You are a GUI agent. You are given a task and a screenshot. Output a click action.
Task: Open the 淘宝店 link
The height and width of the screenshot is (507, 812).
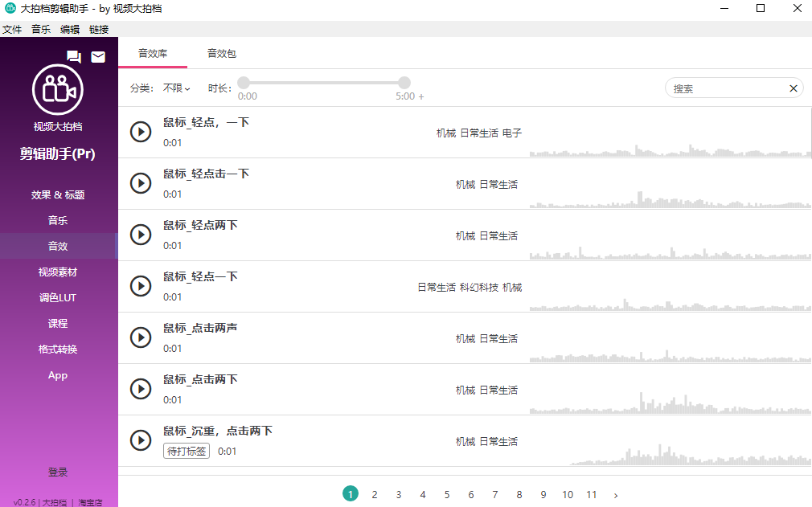click(x=90, y=502)
